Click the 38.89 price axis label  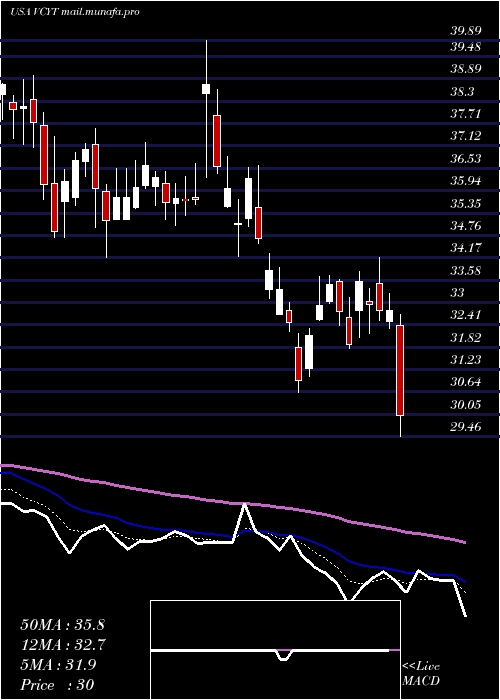click(465, 69)
